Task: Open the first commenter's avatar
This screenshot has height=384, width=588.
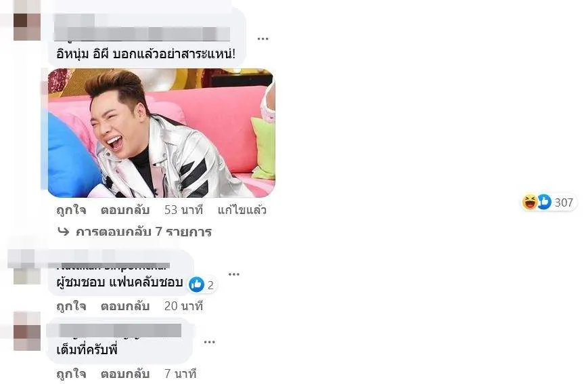Action: (x=27, y=26)
